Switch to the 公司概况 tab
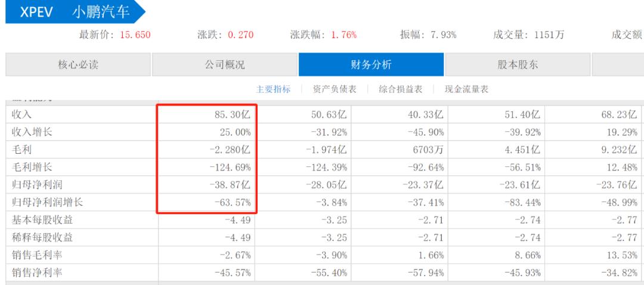644x285 pixels. [x=225, y=65]
